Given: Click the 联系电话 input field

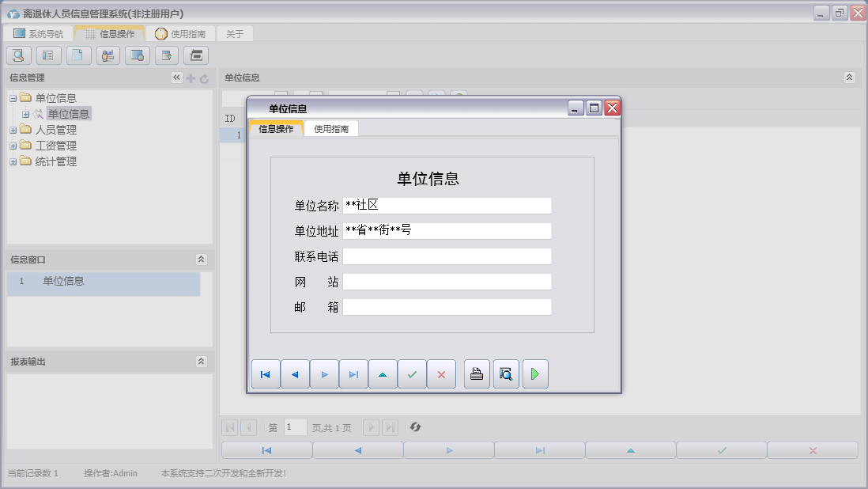Looking at the screenshot, I should click(x=447, y=256).
